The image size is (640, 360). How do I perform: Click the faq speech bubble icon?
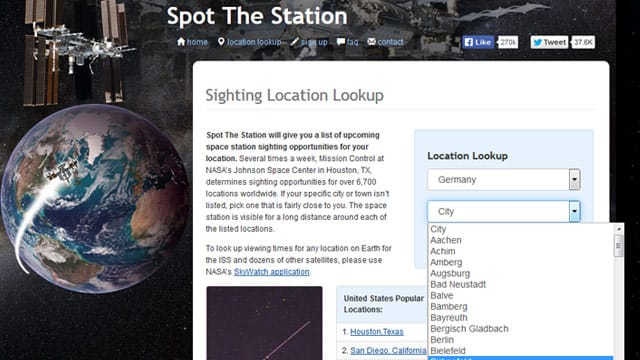[x=341, y=42]
